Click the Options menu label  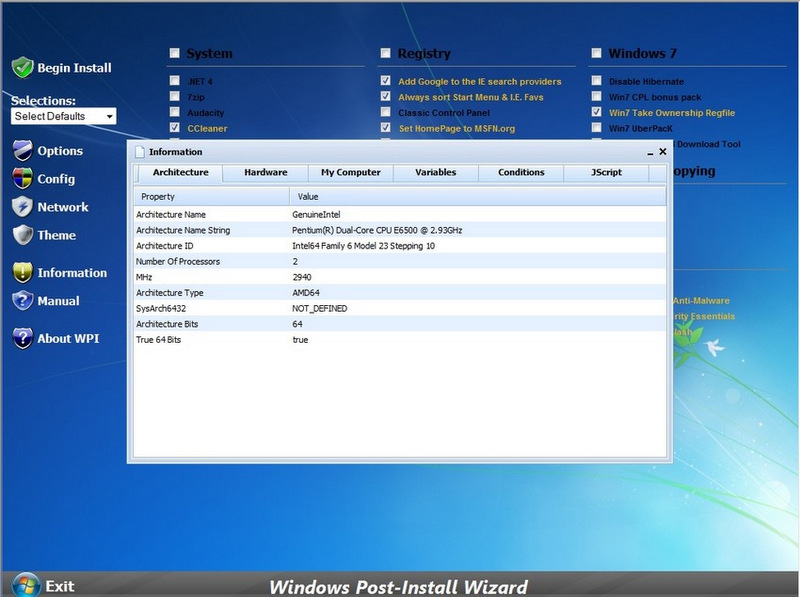click(60, 151)
